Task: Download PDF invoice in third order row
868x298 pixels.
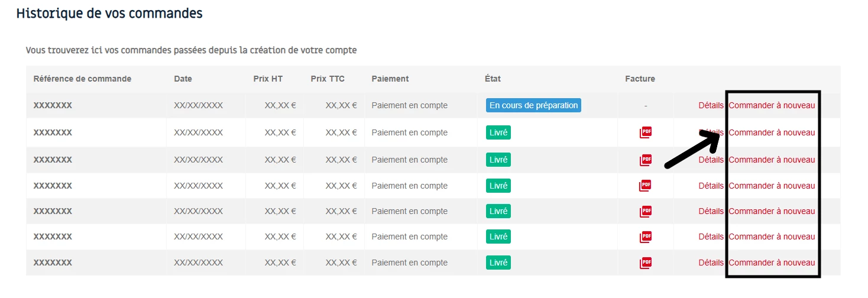Action: coord(646,160)
